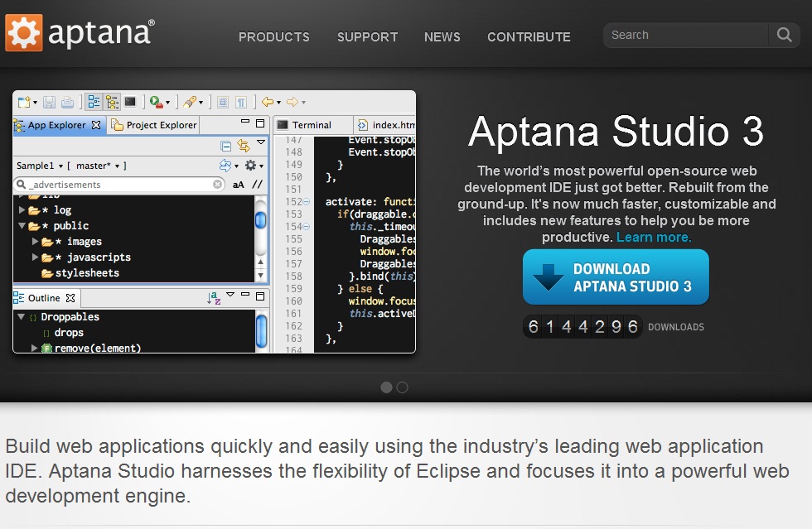Click the New file toolbar icon

click(24, 102)
